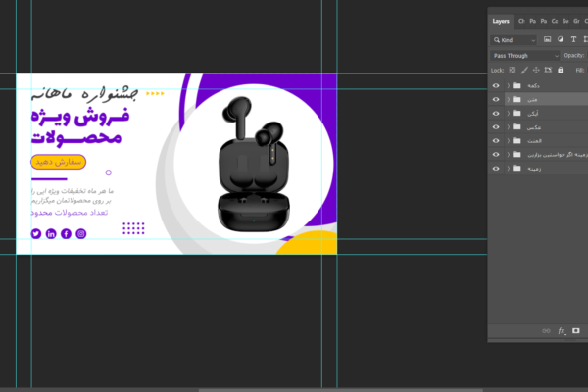Switch to the Ch (Channels) tab
The image size is (588, 392).
(x=521, y=20)
